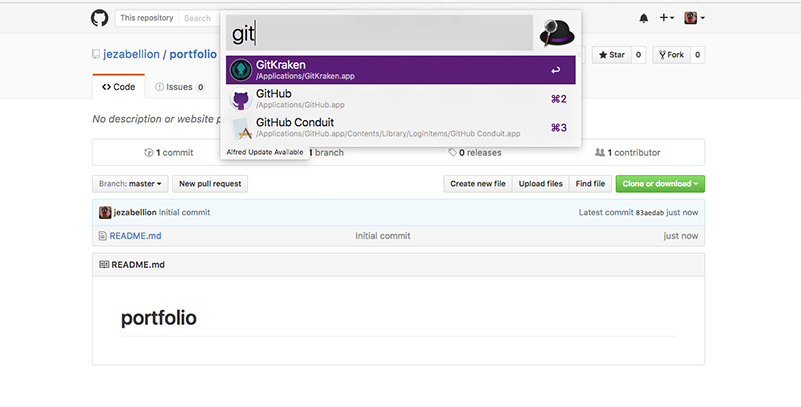Open the jezabellion owner link
Screen dimensions: 801x407
pos(131,54)
